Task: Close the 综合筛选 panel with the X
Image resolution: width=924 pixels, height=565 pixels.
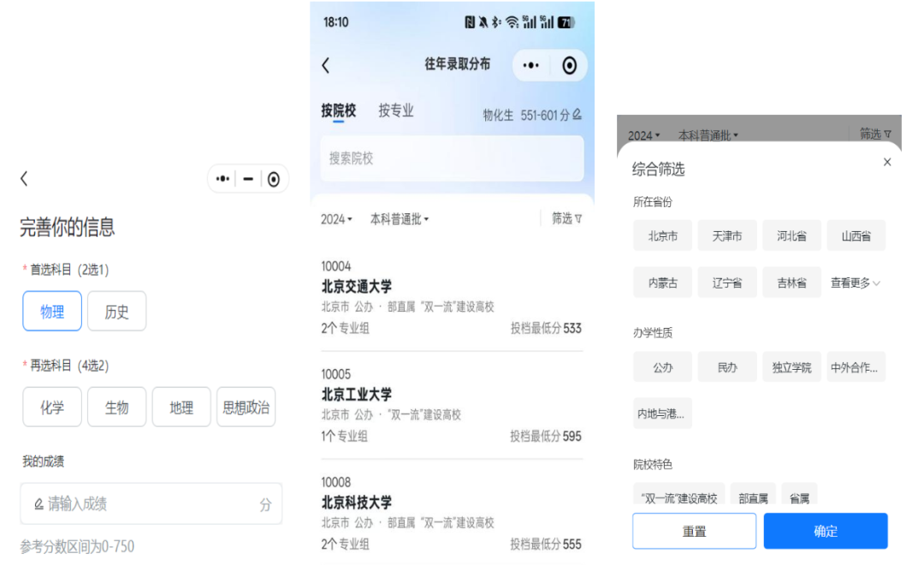Action: click(886, 162)
